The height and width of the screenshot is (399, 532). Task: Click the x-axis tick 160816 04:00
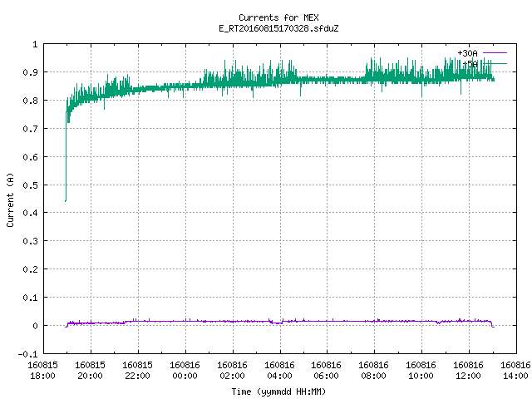[279, 371]
